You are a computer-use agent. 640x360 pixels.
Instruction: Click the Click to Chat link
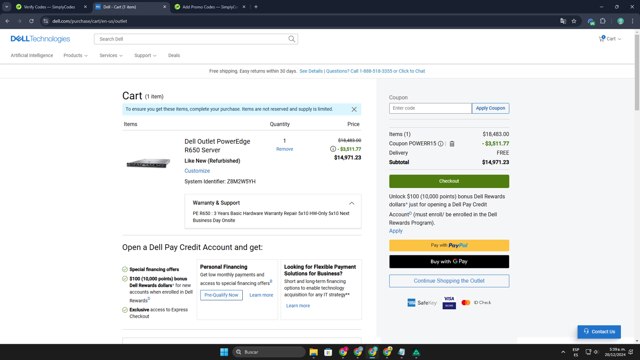pos(412,71)
